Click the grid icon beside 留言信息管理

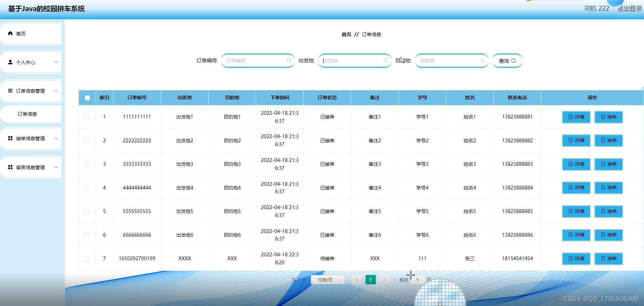point(10,167)
